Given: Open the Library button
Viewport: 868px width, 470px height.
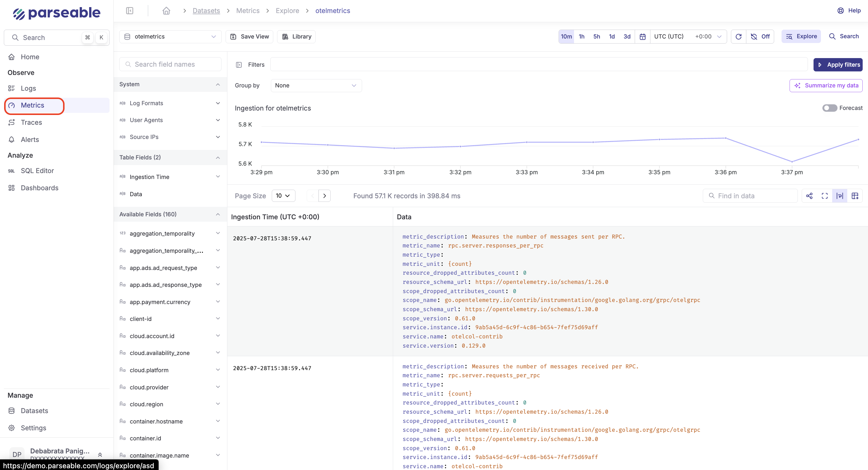Looking at the screenshot, I should click(296, 36).
